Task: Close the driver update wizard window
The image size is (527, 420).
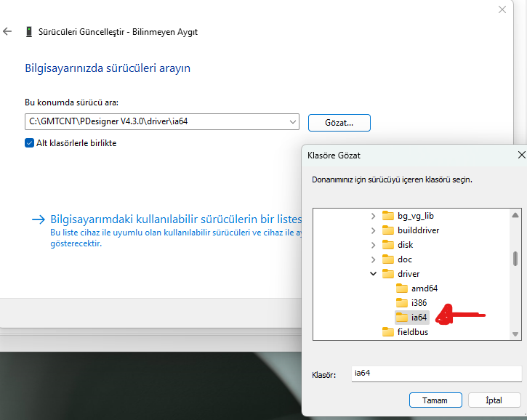Action: click(502, 9)
